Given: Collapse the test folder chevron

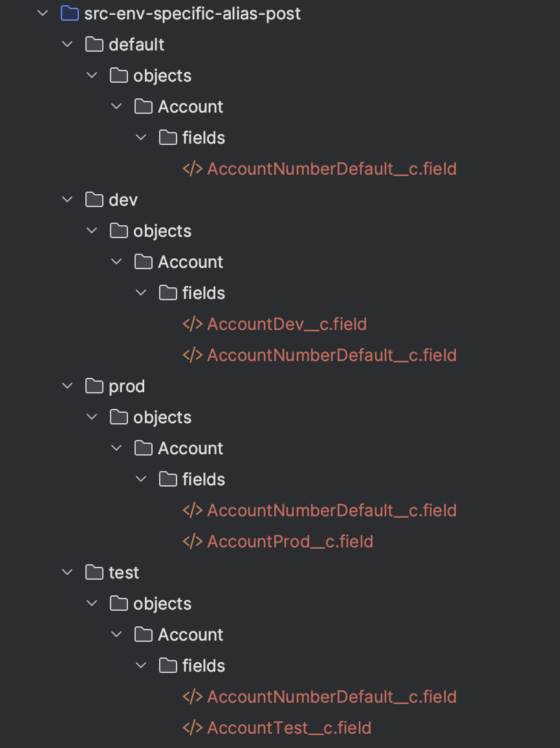Looking at the screenshot, I should click(67, 573).
